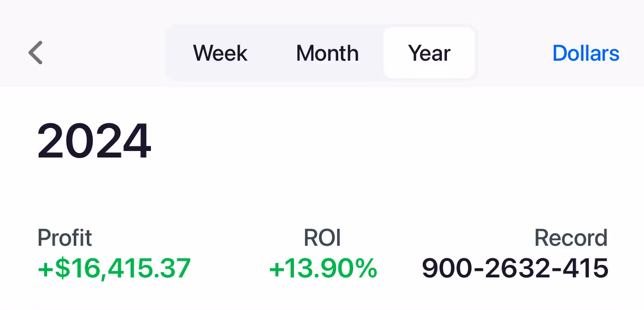Go back using the left chevron
The width and height of the screenshot is (644, 310).
pyautogui.click(x=36, y=53)
